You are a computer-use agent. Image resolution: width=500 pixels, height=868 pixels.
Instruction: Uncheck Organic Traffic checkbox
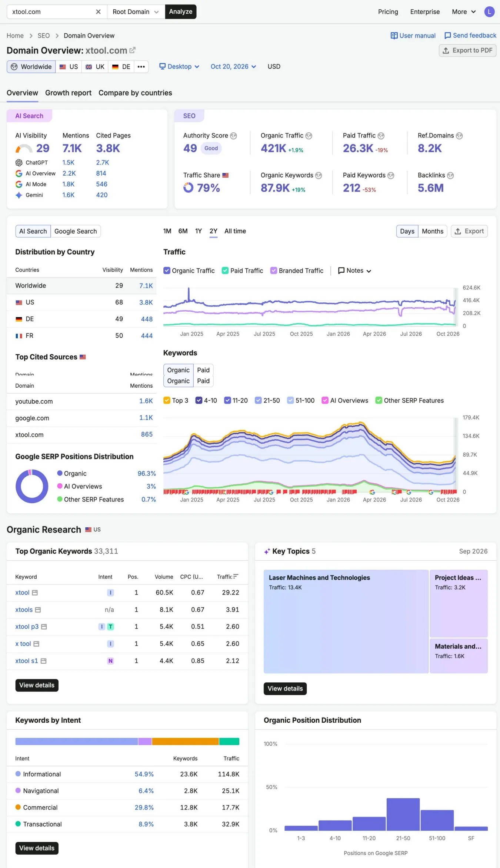tap(167, 271)
